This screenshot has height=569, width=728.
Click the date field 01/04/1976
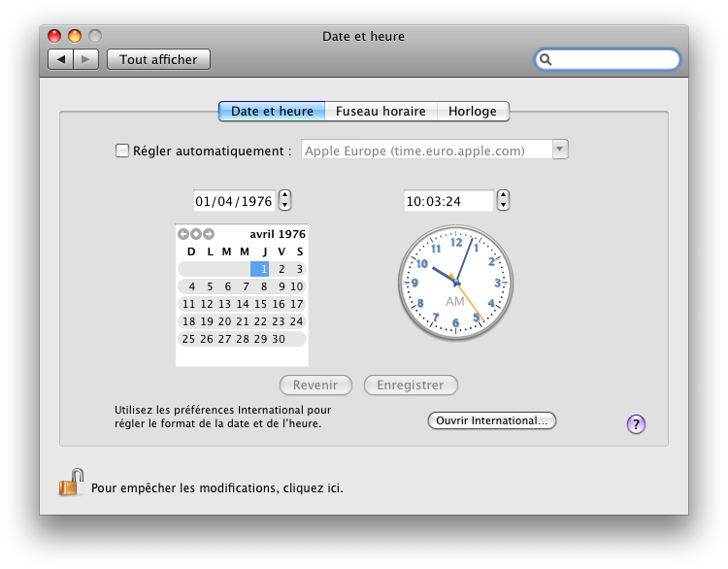tap(234, 201)
